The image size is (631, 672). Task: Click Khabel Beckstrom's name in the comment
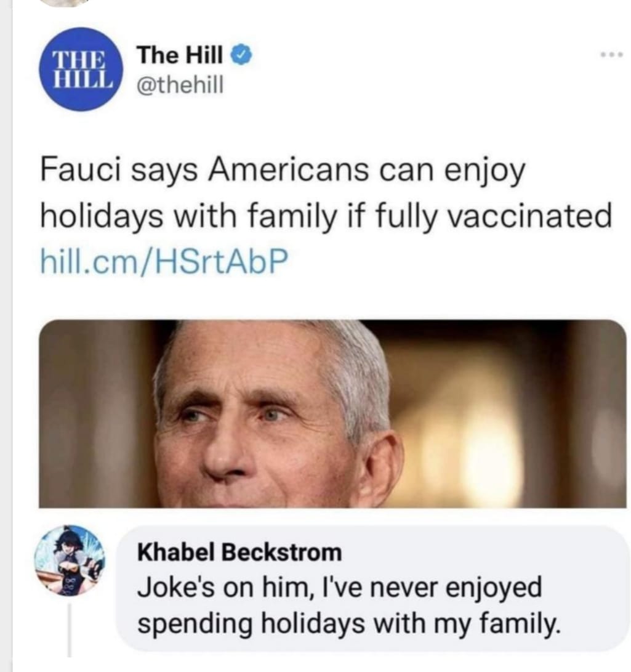click(x=239, y=552)
